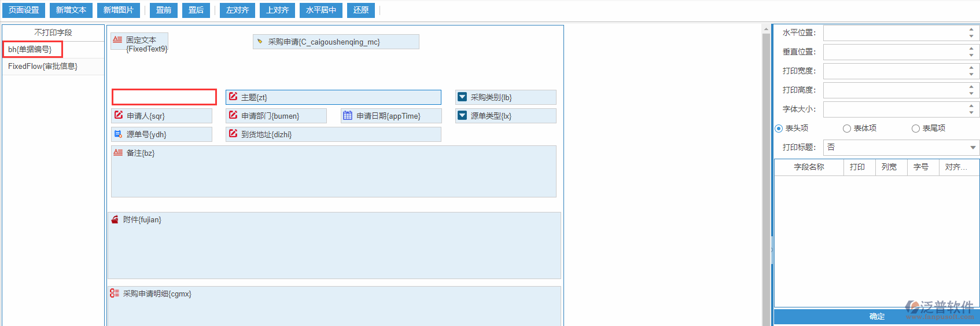This screenshot has height=326, width=980.
Task: Increase the 字体大小 value with up arrow
Action: tap(971, 106)
